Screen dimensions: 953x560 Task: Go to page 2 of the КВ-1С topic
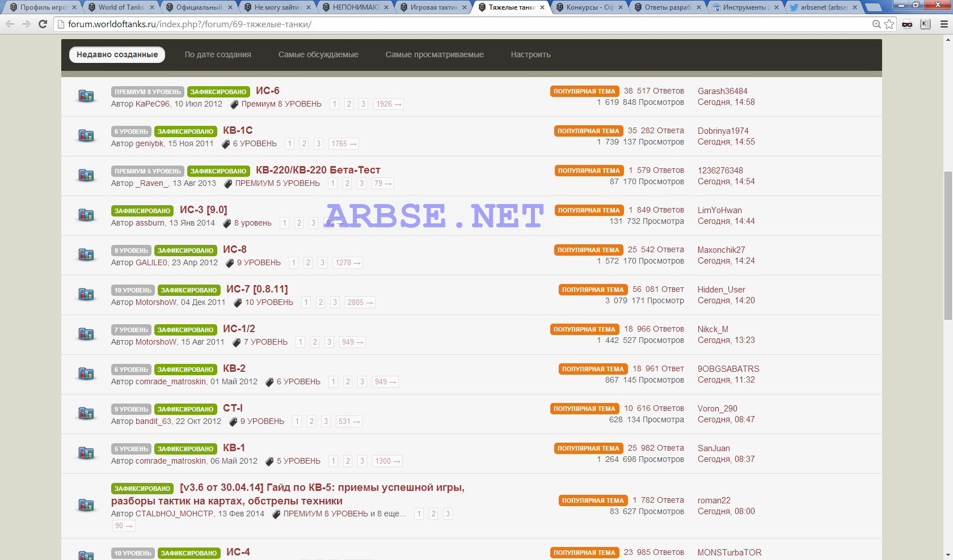pos(304,144)
